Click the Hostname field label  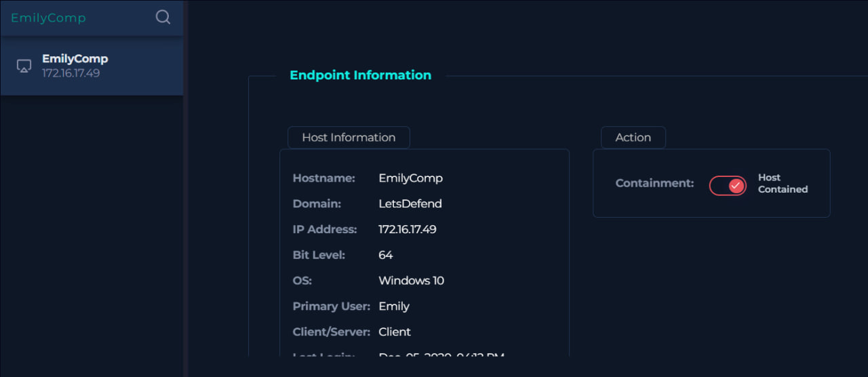tap(323, 178)
